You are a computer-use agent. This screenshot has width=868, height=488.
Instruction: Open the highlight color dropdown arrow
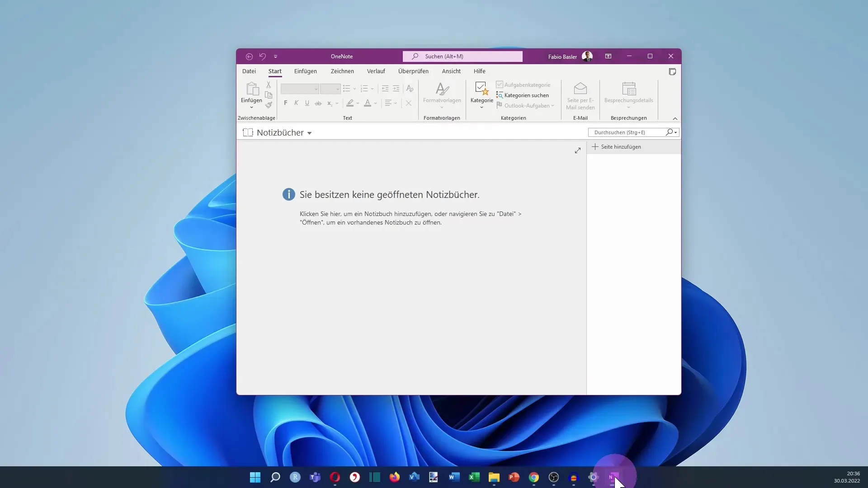pyautogui.click(x=358, y=103)
